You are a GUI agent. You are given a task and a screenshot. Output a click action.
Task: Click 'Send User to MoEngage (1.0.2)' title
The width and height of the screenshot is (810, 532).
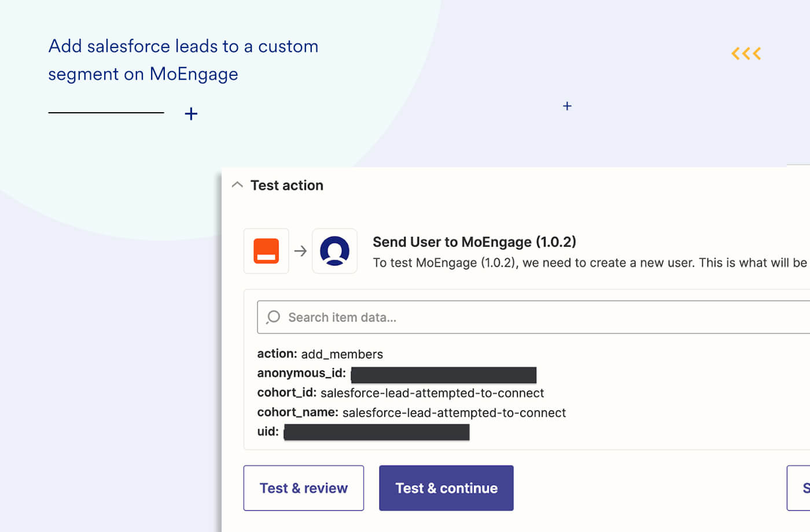(x=474, y=242)
